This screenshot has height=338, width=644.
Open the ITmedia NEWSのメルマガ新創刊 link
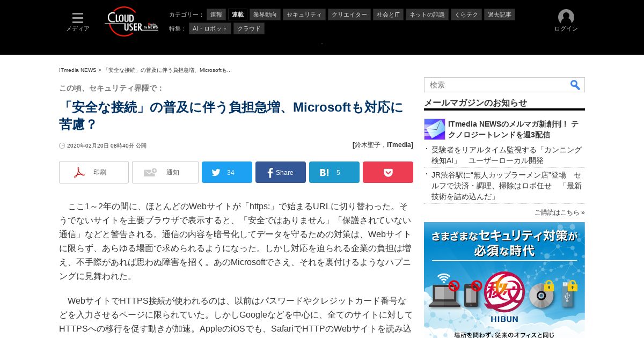(515, 129)
